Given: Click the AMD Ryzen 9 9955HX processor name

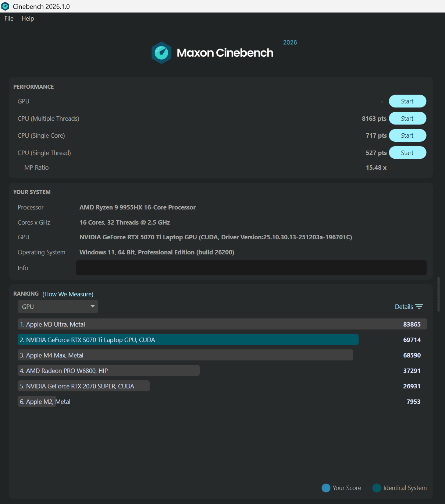Looking at the screenshot, I should [138, 207].
